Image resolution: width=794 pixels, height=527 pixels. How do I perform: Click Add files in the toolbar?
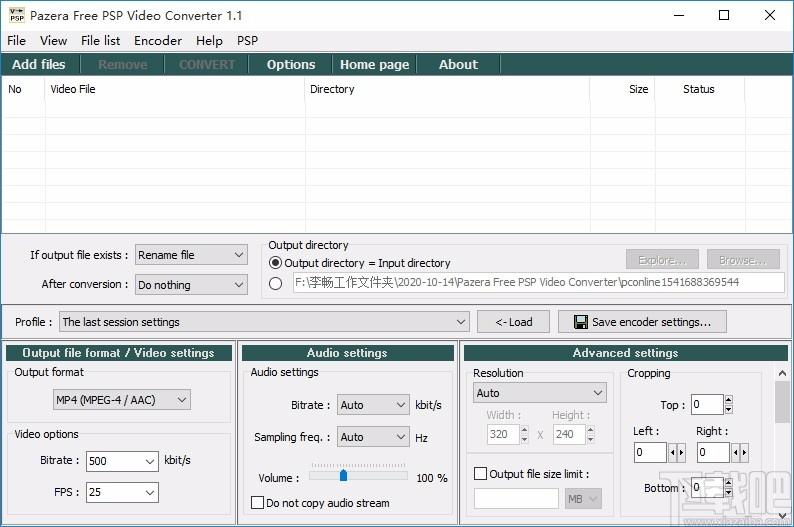tap(39, 64)
